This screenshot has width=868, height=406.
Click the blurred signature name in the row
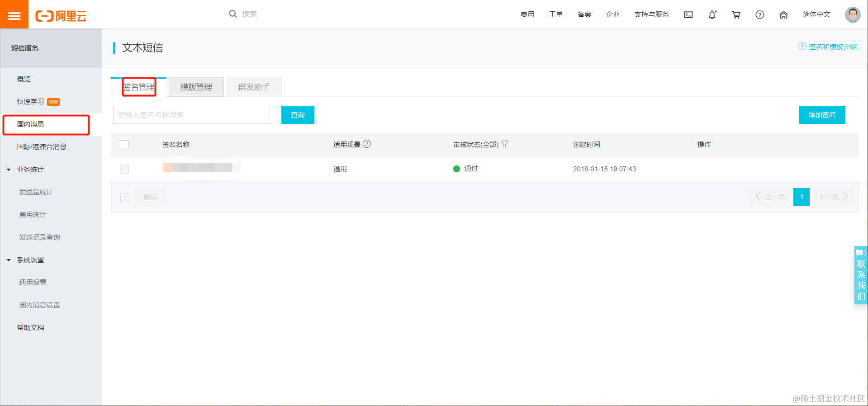point(201,168)
